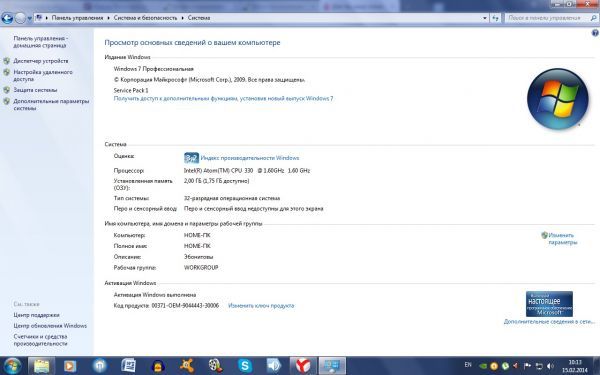
Task: Expand the address bar history dropdown arrow
Action: pyautogui.click(x=485, y=18)
